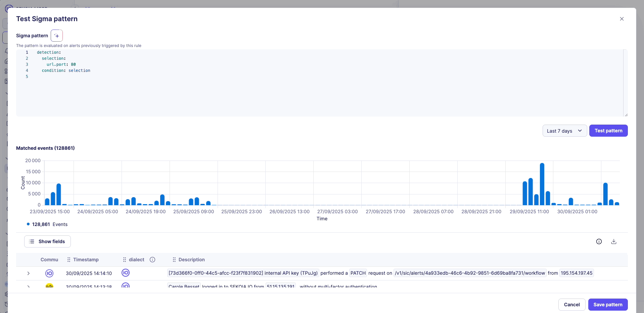Click the AI sparkle icon beside Sigma pattern
Screen dimensions: 644x313
coord(57,36)
